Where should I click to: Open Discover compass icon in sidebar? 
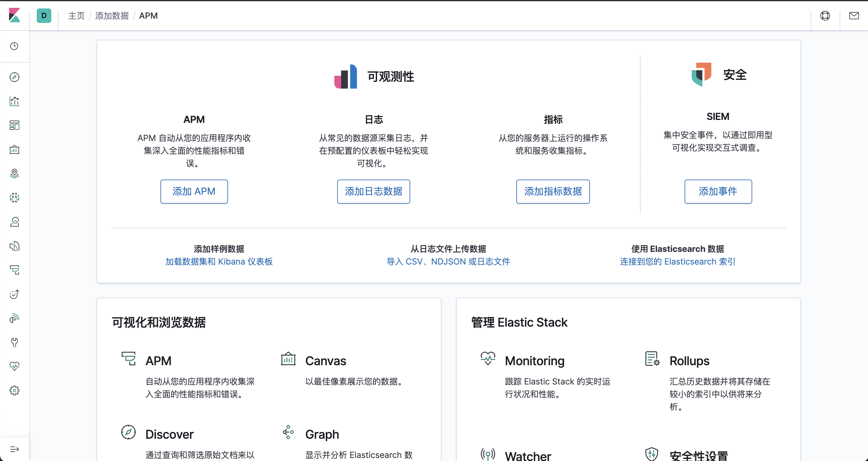[x=14, y=77]
